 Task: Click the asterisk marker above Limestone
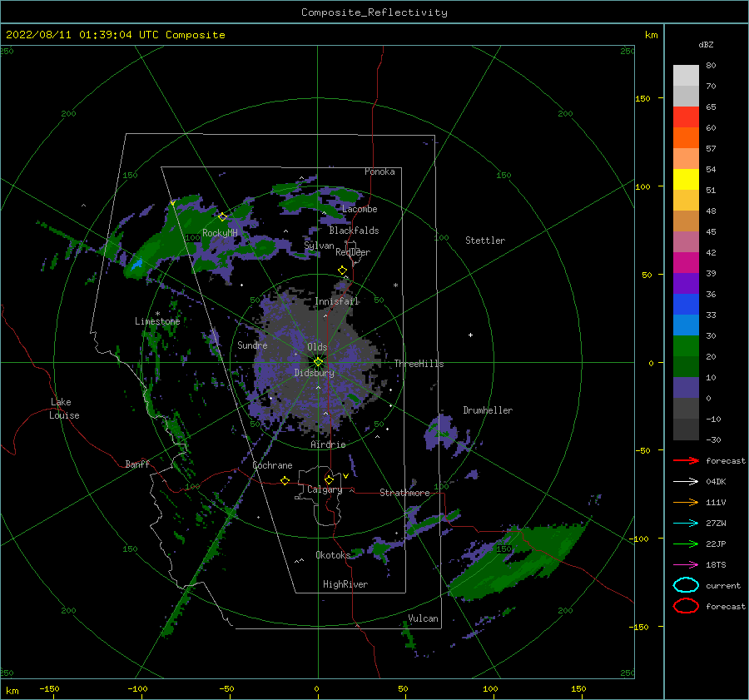pyautogui.click(x=157, y=314)
